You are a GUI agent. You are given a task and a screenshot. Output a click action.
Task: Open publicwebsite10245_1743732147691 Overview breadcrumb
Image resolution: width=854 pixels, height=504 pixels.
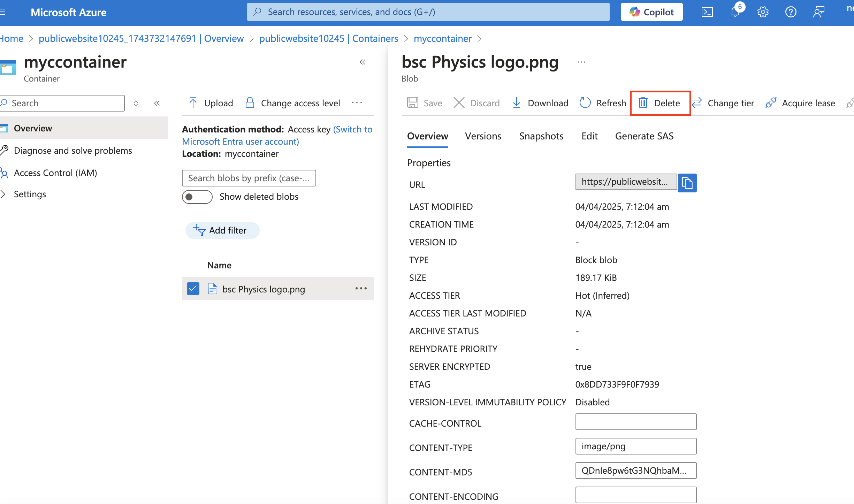coord(141,38)
